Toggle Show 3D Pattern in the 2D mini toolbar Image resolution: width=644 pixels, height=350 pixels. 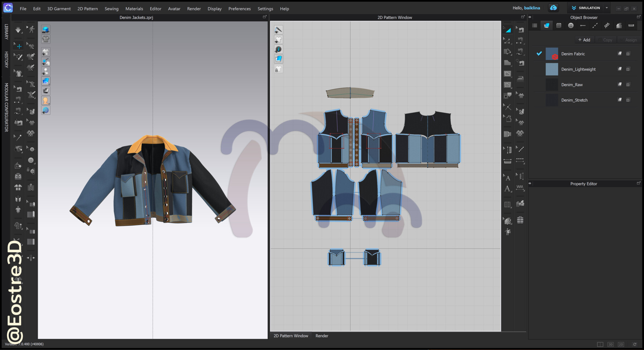point(278,39)
